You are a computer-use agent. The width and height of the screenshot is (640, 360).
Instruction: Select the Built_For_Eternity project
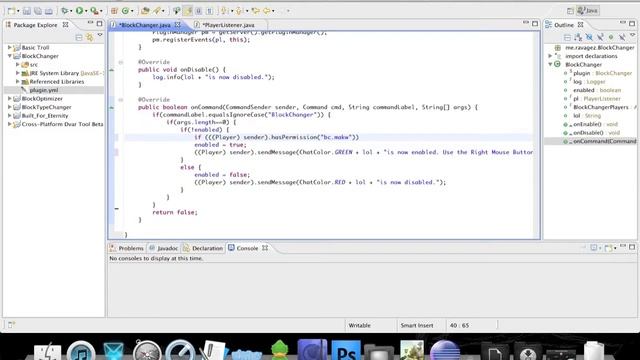click(45, 116)
